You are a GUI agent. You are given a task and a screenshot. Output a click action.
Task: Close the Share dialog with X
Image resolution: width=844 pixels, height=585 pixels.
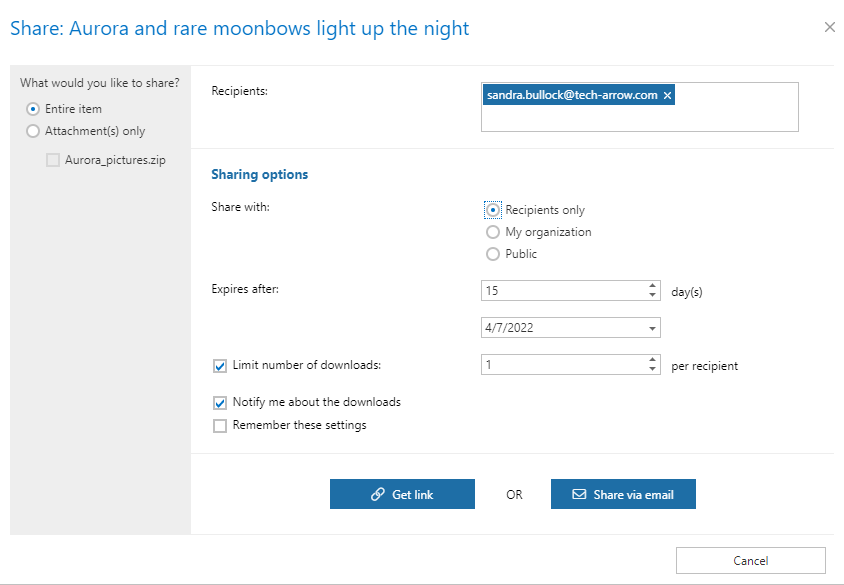click(x=829, y=27)
